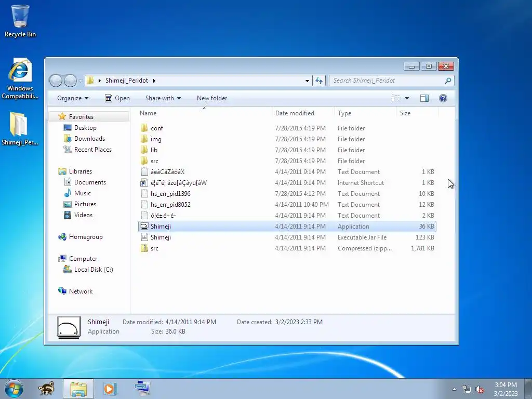Select the hs_err_pid1396 text document
Viewport: 532px width, 399px height.
pos(287,193)
